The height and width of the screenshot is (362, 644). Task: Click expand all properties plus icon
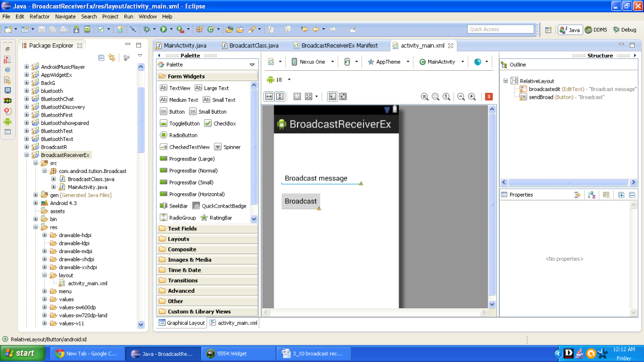(621, 195)
